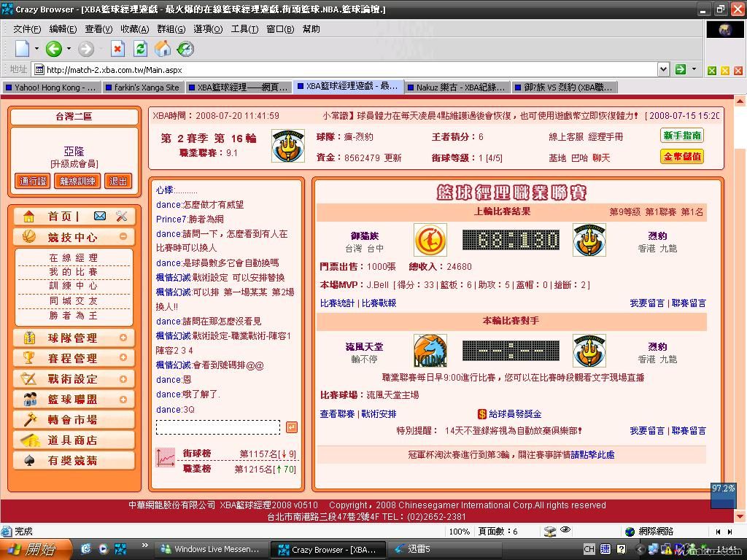This screenshot has width=747, height=560.
Task: Open the 工具(T) menu
Action: [x=244, y=29]
